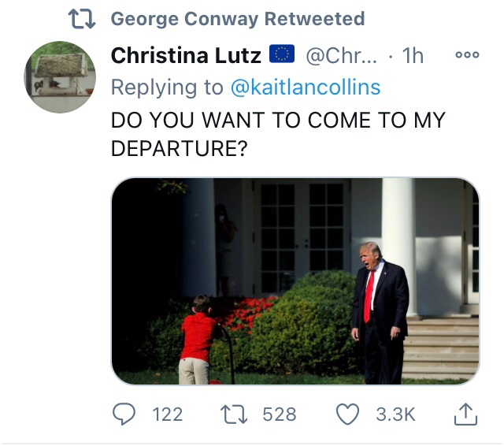This screenshot has height=446, width=504.
Task: Click the tweet text about the departure
Action: point(278,134)
